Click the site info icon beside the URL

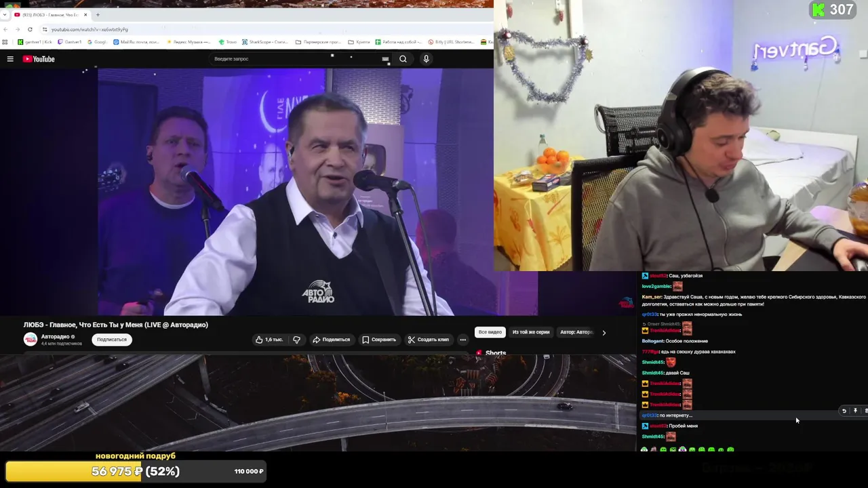click(x=45, y=29)
